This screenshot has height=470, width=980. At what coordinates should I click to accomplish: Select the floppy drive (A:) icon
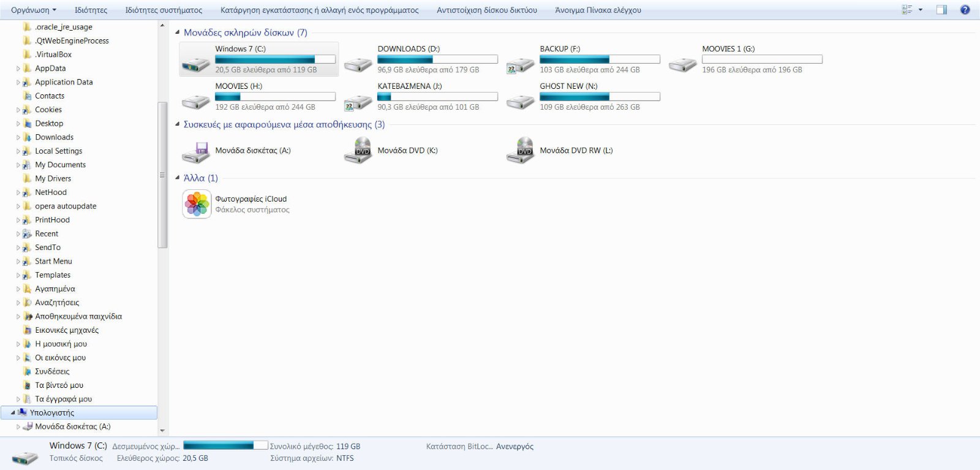point(196,151)
